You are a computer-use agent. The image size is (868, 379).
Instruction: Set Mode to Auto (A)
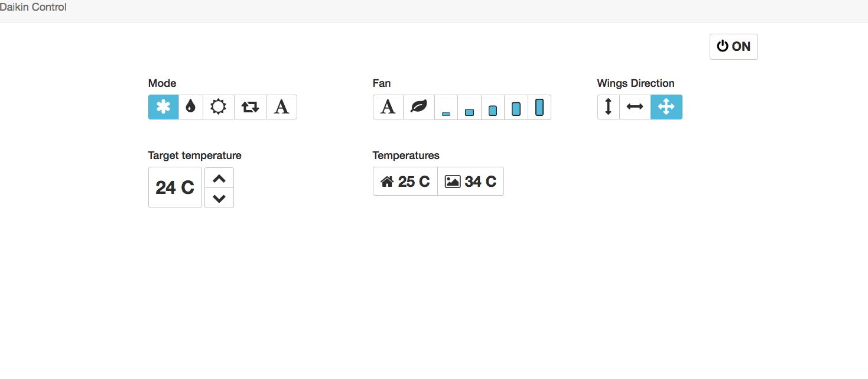[282, 107]
